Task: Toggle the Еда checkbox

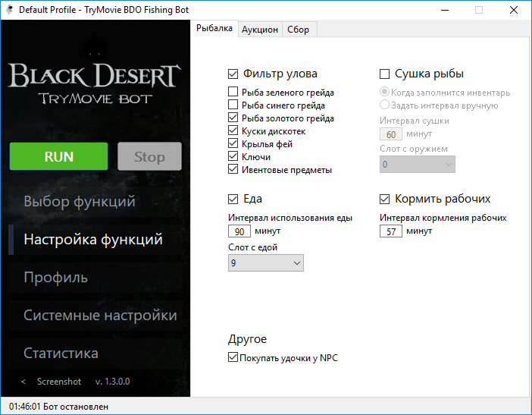Action: (233, 199)
